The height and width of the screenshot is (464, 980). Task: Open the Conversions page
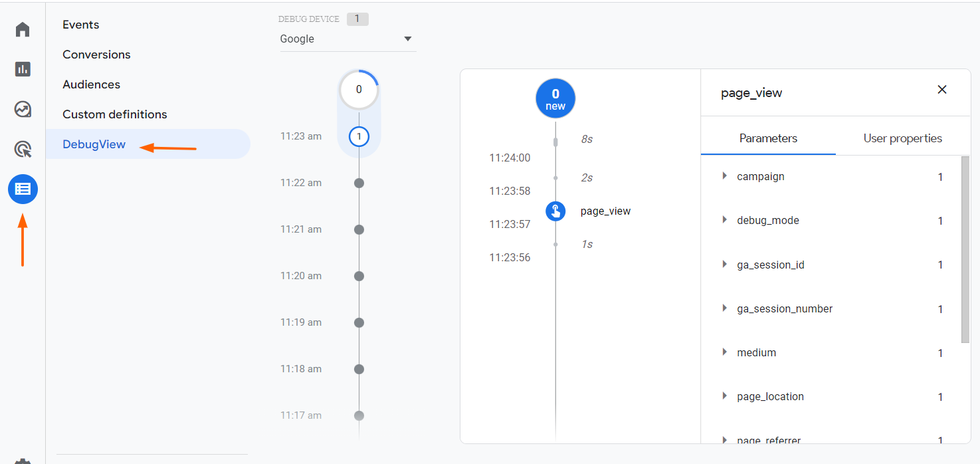pyautogui.click(x=96, y=54)
